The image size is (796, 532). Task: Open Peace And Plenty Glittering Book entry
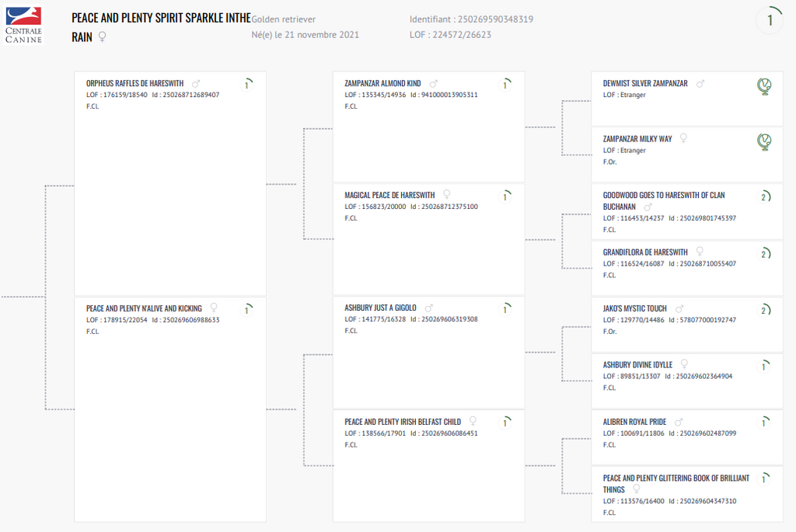(676, 478)
